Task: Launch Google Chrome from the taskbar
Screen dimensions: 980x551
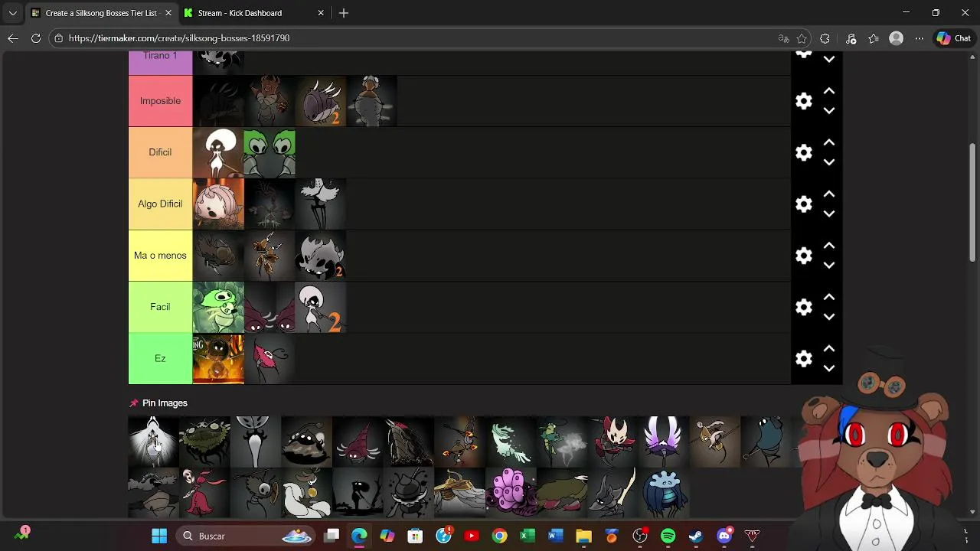Action: 499,536
